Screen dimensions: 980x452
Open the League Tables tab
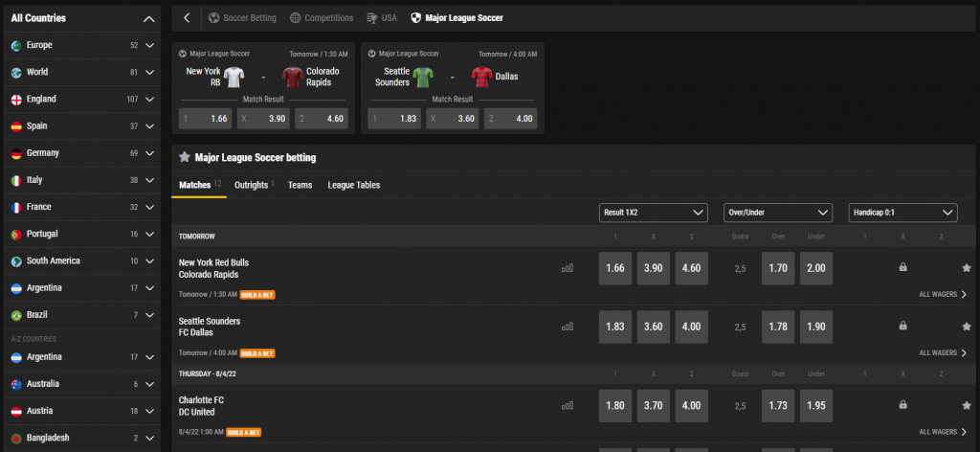click(354, 185)
